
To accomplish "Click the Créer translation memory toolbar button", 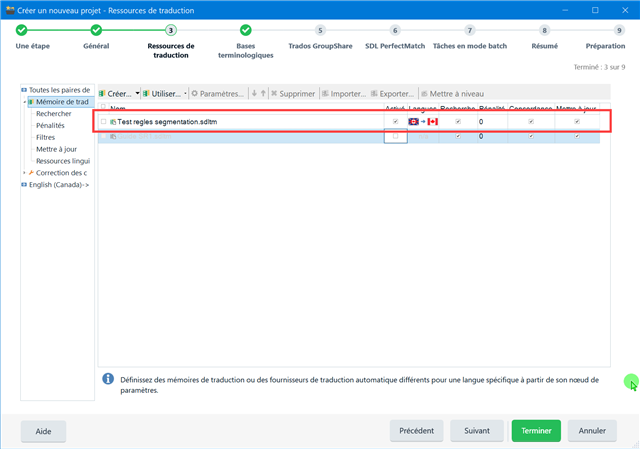I will (x=116, y=93).
